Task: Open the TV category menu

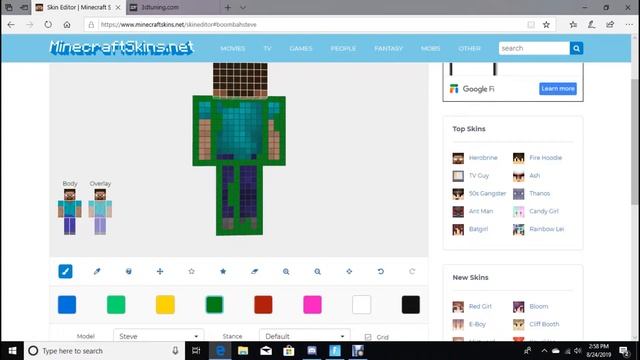Action: (x=267, y=48)
